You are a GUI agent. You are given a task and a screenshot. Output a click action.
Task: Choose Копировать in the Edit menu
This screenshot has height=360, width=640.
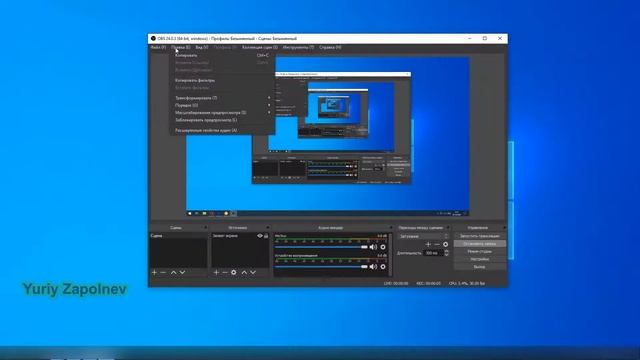pos(222,56)
